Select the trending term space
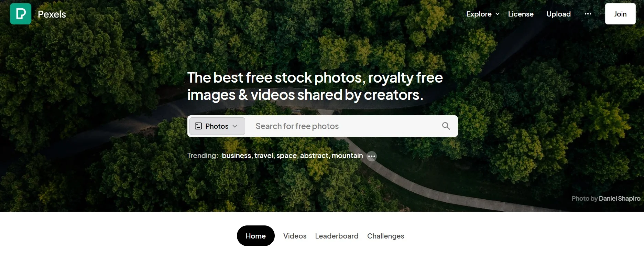The image size is (644, 254). click(286, 156)
